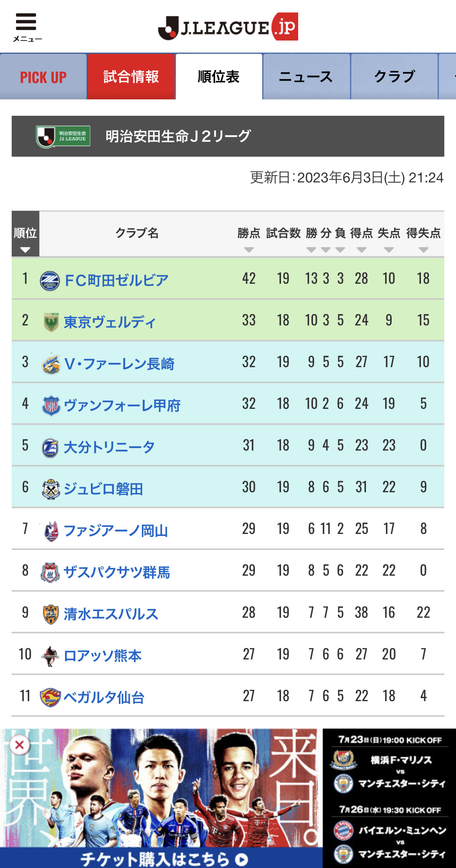
Task: Click the ジュビロ磐田 club emblem
Action: point(51,489)
